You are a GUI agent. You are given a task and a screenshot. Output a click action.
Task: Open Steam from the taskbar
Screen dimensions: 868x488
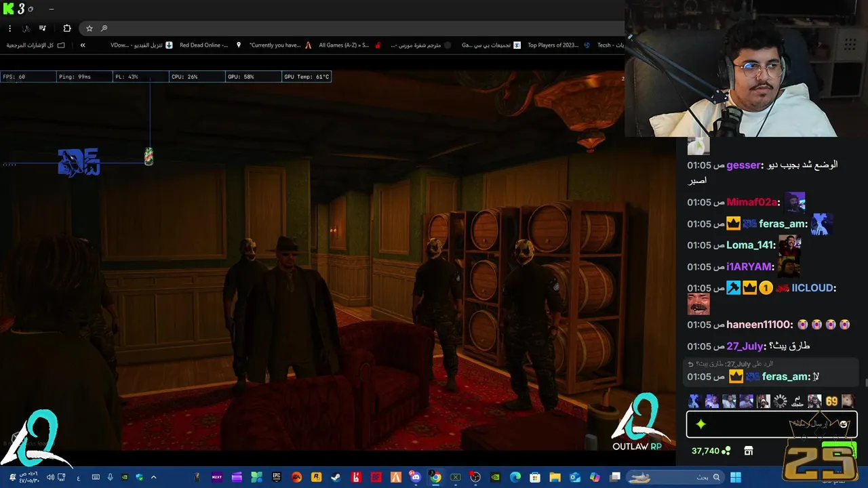336,477
